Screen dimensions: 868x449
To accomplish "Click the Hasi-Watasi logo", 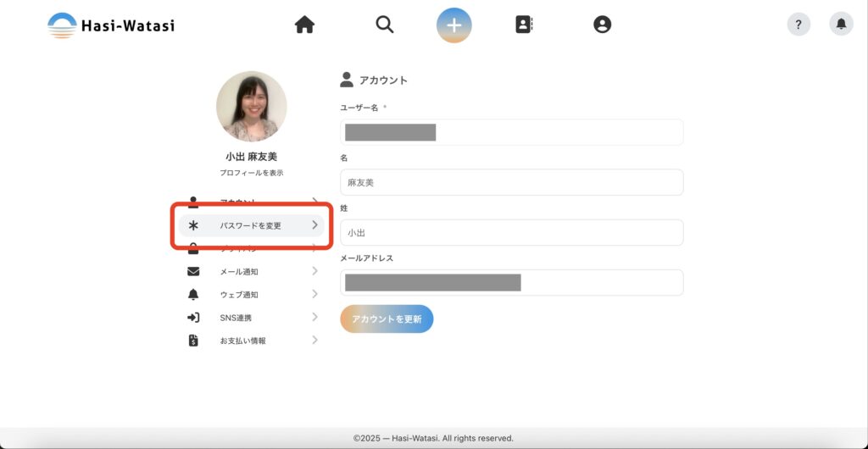I will pos(111,25).
